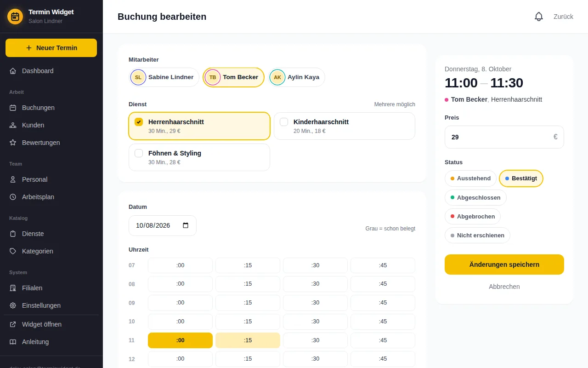The image size is (588, 368).
Task: Select the 09:30 time slot
Action: pyautogui.click(x=315, y=303)
